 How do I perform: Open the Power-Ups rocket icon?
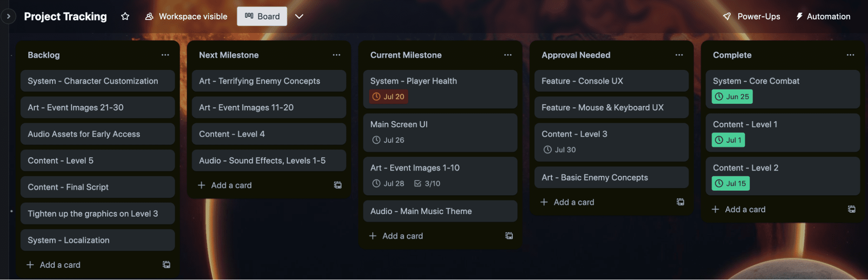(x=727, y=16)
